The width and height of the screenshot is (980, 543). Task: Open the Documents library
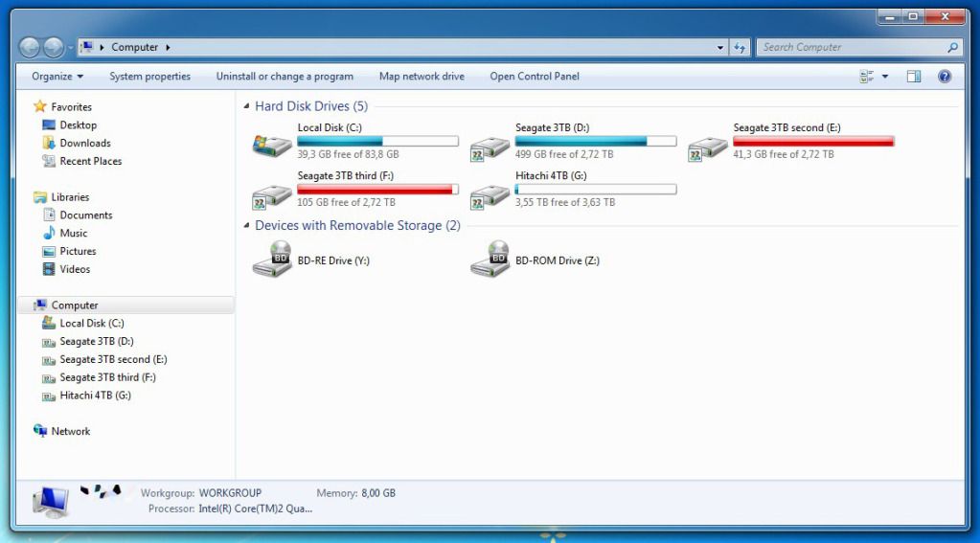coord(78,215)
